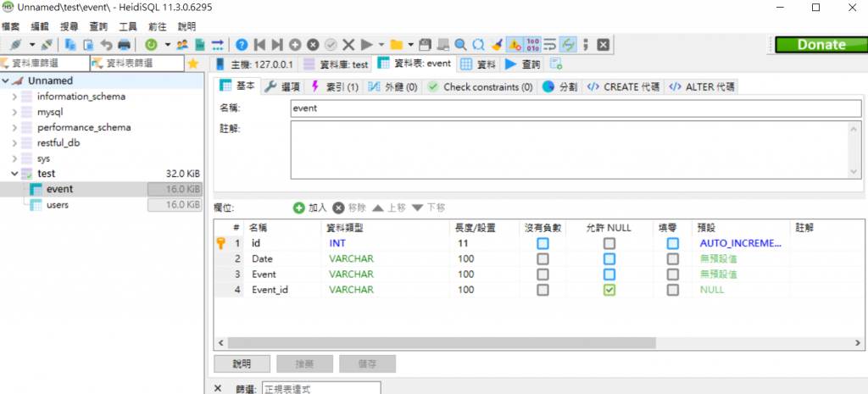Click the run query play icon in toolbar

tap(366, 44)
